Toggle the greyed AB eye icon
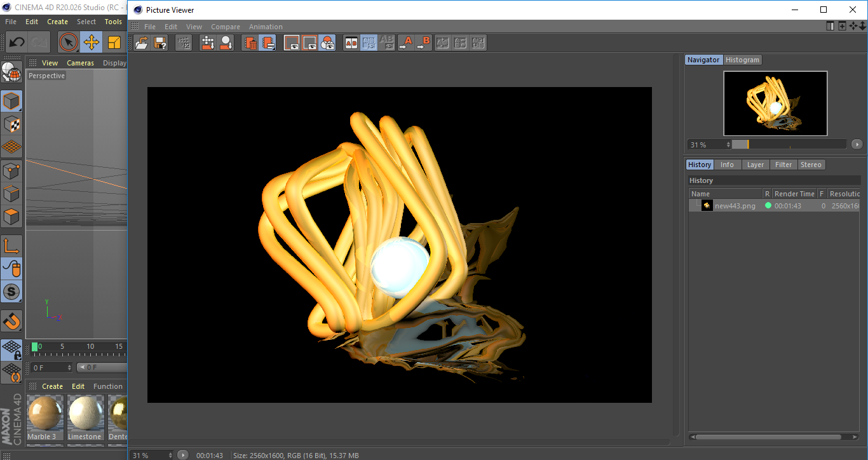The width and height of the screenshot is (868, 460). pos(387,43)
